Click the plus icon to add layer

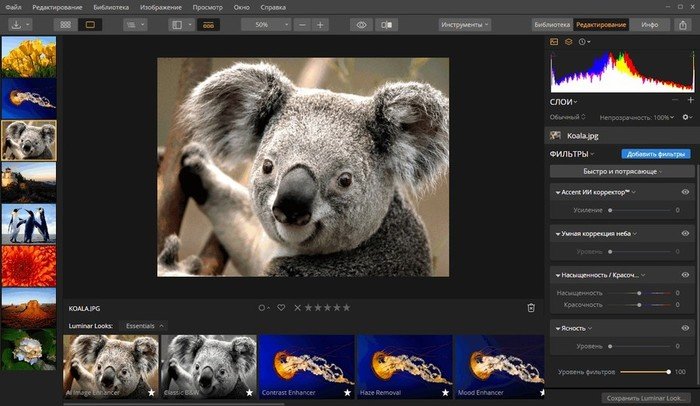[x=690, y=101]
